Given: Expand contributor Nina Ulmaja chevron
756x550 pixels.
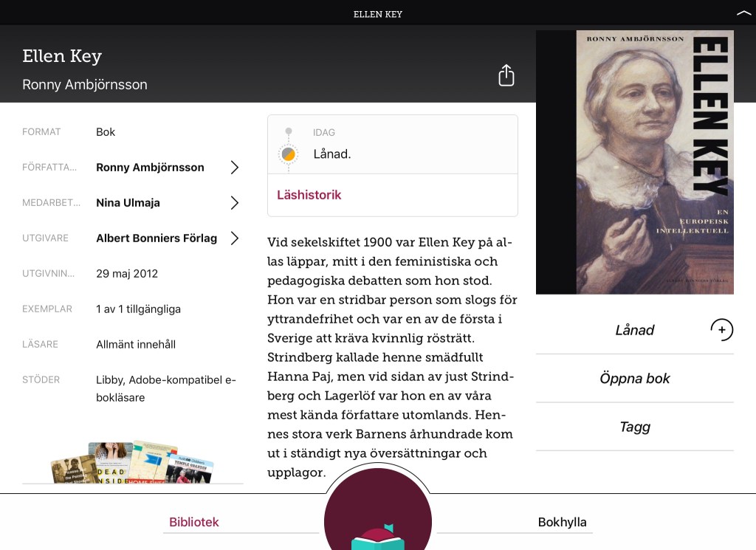Looking at the screenshot, I should (x=234, y=202).
